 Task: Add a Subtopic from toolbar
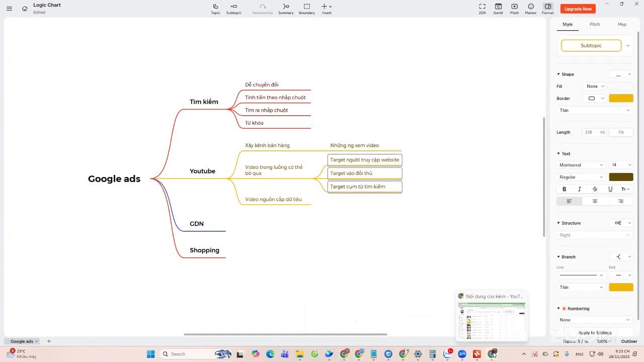point(233,9)
